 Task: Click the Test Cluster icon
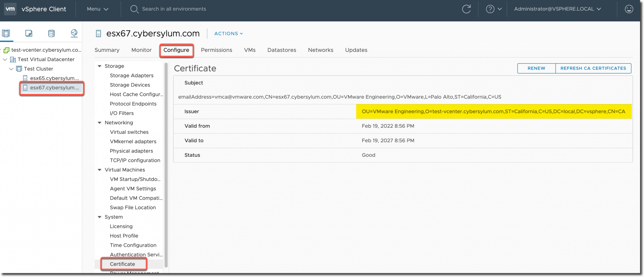point(19,69)
